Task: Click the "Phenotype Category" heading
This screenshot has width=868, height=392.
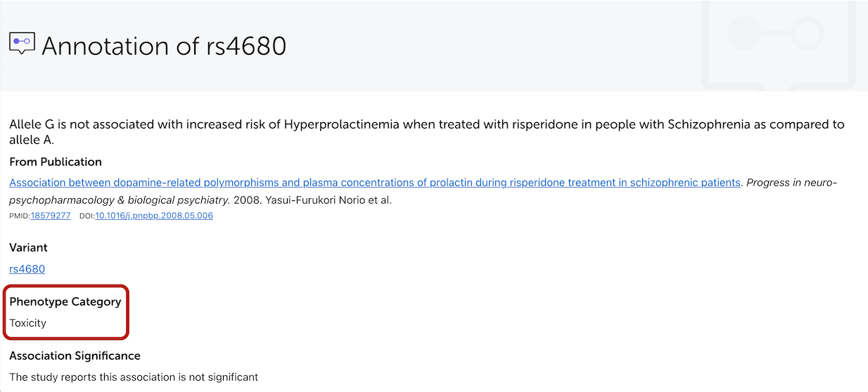Action: (65, 301)
